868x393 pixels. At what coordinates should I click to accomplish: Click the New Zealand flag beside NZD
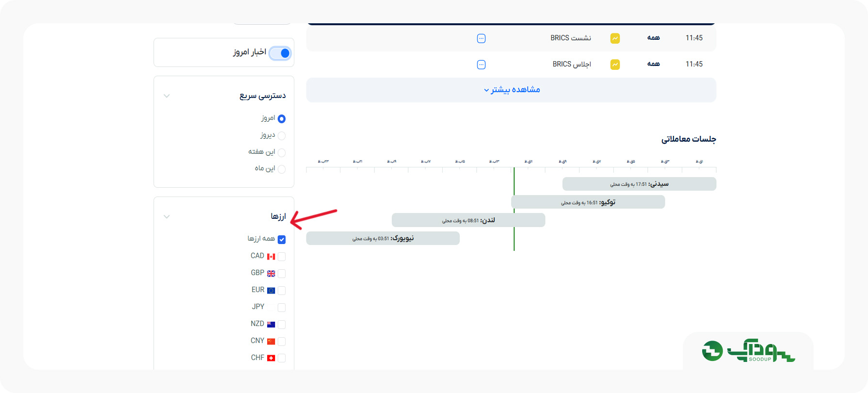tap(271, 324)
